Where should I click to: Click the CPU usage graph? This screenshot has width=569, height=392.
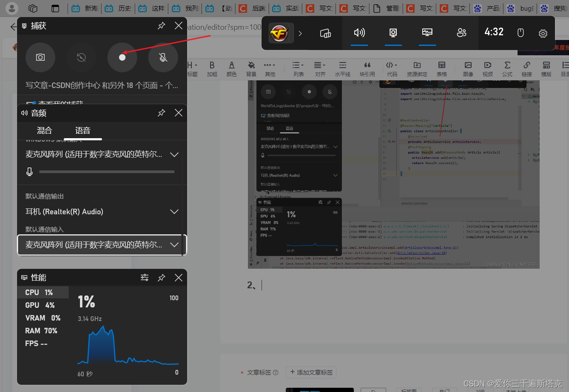click(x=128, y=345)
